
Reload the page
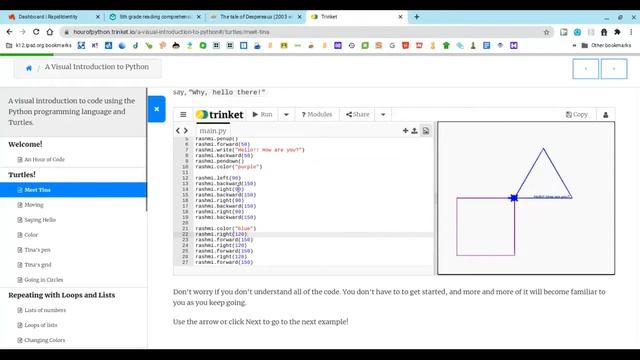36,32
